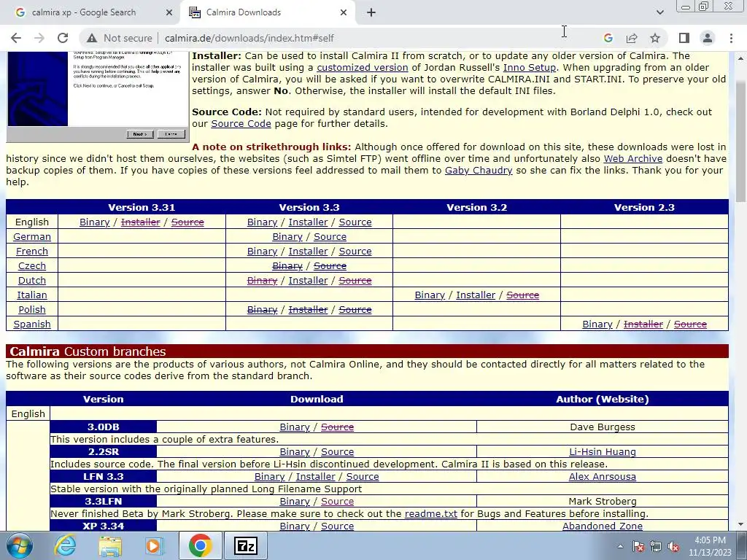
Task: Download the XP 3.34 Source
Action: pos(337,526)
